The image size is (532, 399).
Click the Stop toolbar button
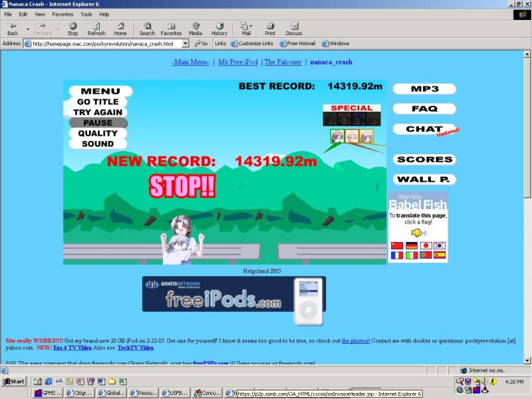click(72, 29)
